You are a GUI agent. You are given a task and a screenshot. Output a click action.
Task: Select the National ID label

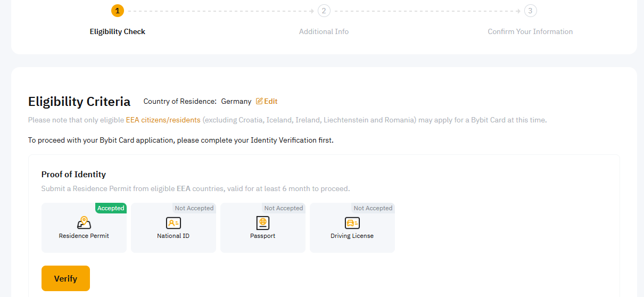[174, 236]
